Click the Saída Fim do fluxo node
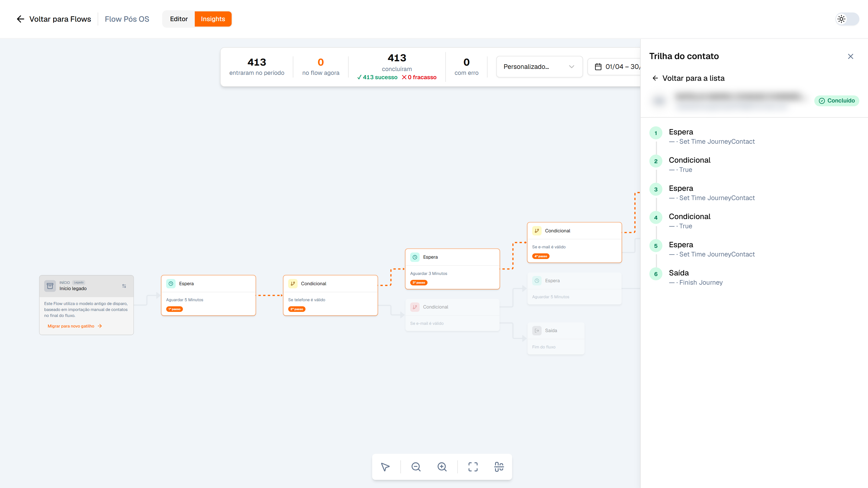This screenshot has height=488, width=868. pos(556,338)
